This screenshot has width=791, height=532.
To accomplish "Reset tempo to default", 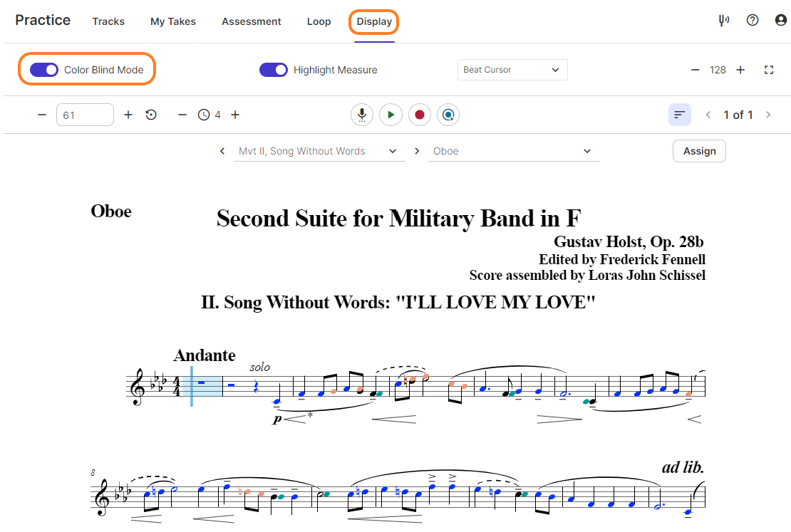I will click(x=151, y=115).
